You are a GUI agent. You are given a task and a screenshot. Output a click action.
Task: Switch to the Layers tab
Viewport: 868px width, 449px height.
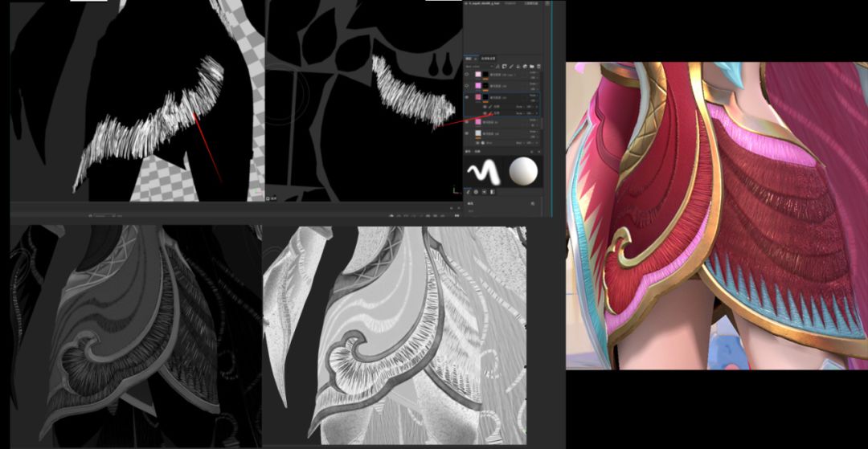pyautogui.click(x=469, y=59)
